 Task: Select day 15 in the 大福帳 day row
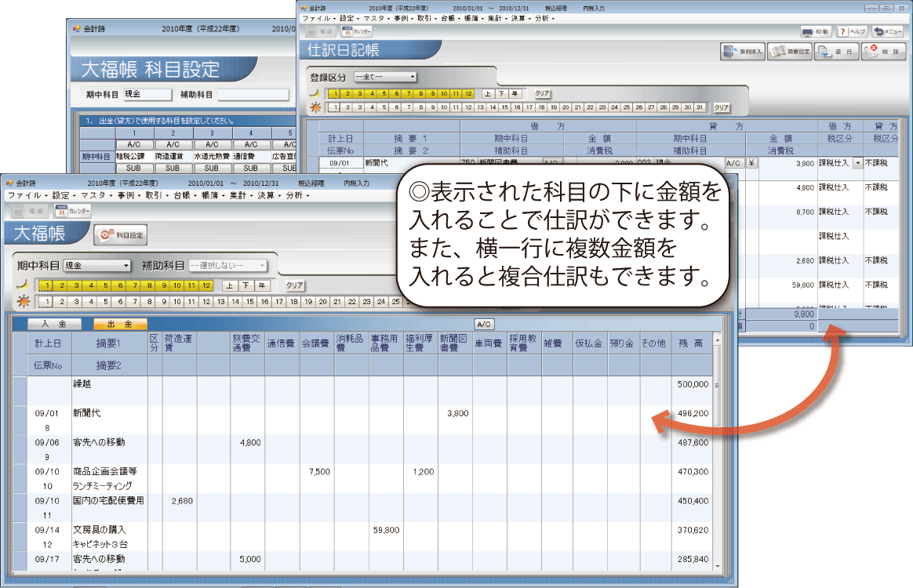(249, 302)
